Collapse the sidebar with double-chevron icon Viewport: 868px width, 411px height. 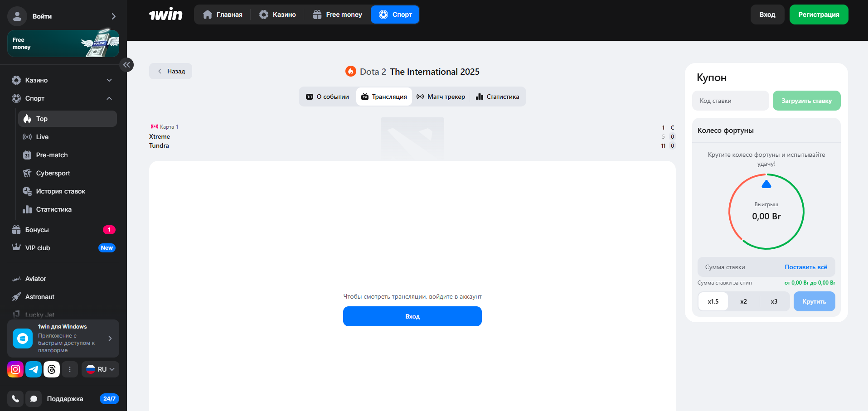pos(126,65)
